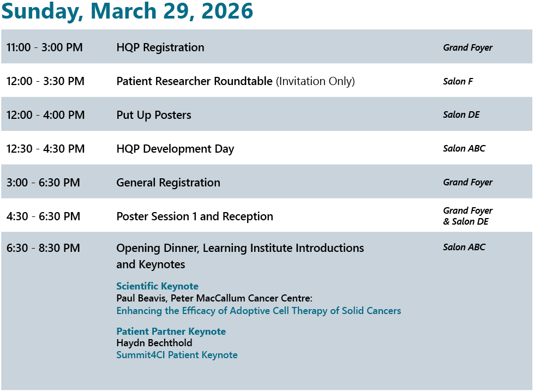Open the HQP Development Day entry
The height and width of the screenshot is (392, 534).
pos(175,149)
